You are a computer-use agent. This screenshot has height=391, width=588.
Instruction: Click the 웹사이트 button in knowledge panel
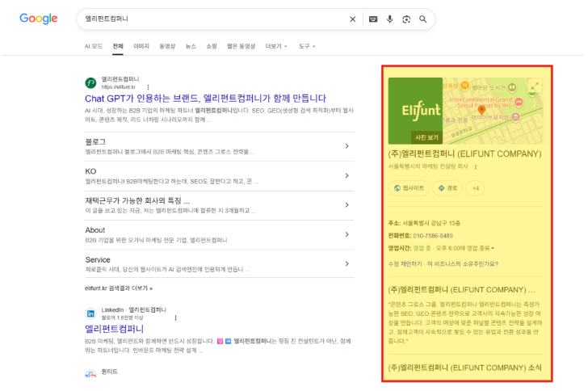409,188
